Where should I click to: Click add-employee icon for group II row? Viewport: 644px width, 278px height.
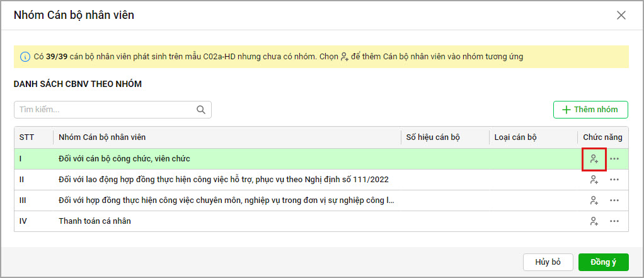tap(594, 180)
